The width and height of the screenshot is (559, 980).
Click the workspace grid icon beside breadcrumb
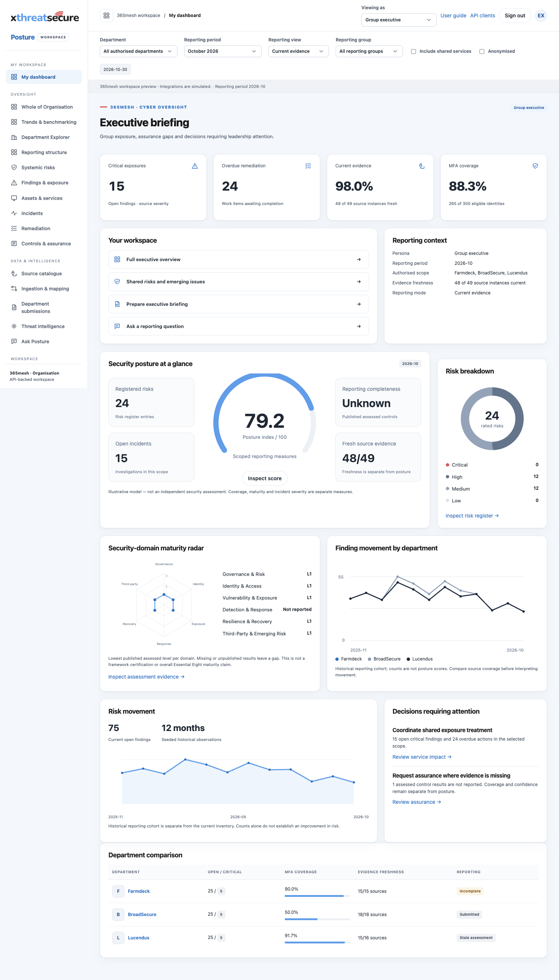[x=106, y=16]
